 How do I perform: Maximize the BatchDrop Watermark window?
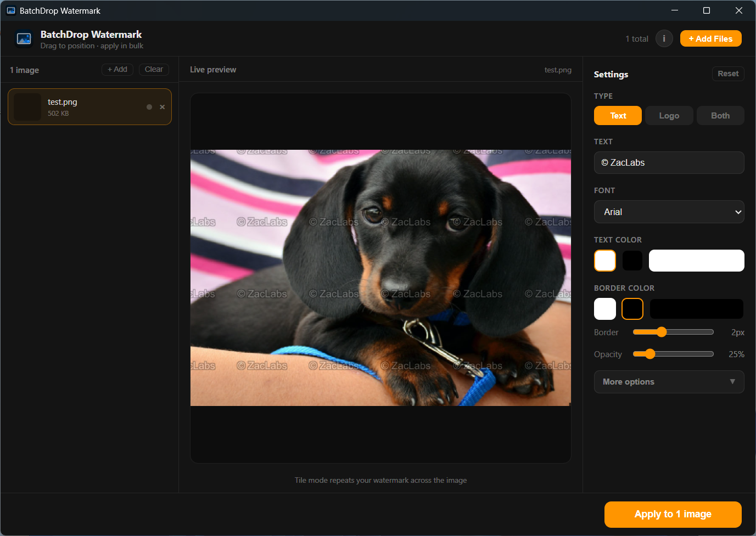point(707,10)
